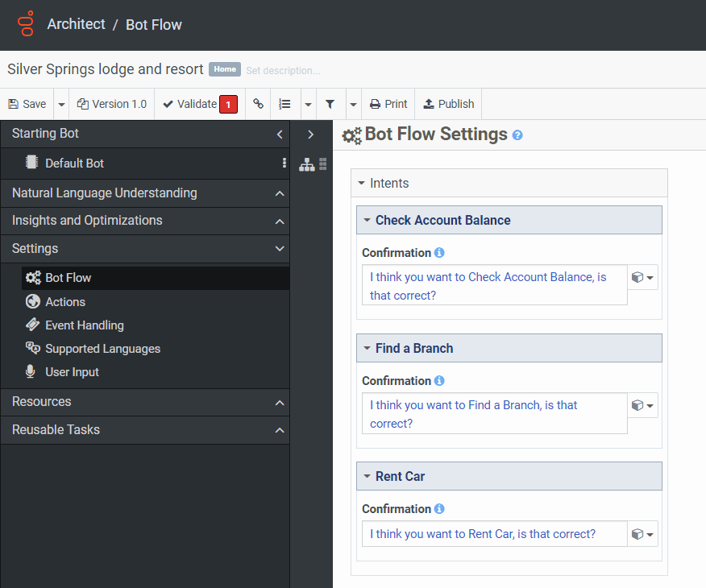Click the flowchart hierarchy view icon
The image size is (706, 588).
pyautogui.click(x=307, y=164)
